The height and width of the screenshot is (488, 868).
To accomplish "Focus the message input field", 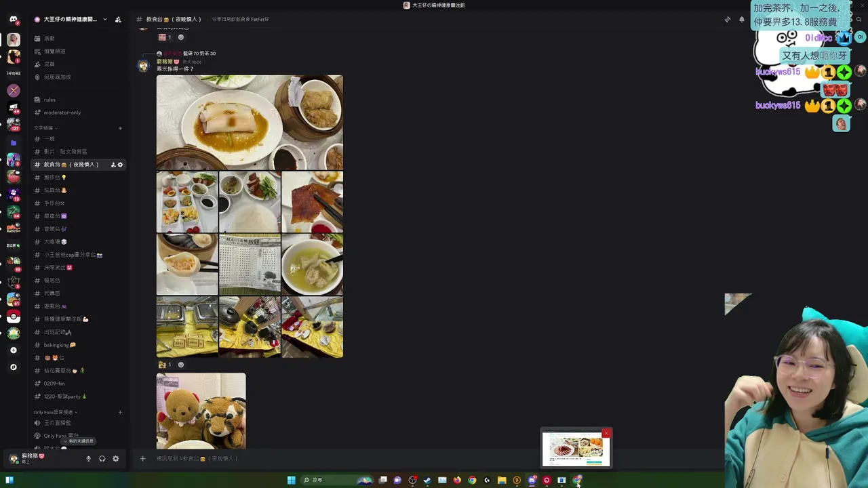I will point(434,459).
